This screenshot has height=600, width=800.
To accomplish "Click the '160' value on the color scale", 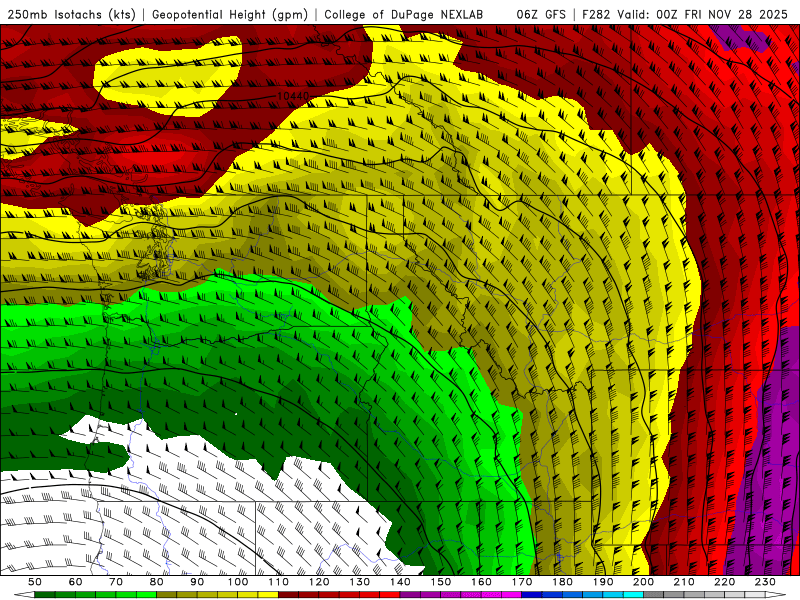I will tap(482, 582).
